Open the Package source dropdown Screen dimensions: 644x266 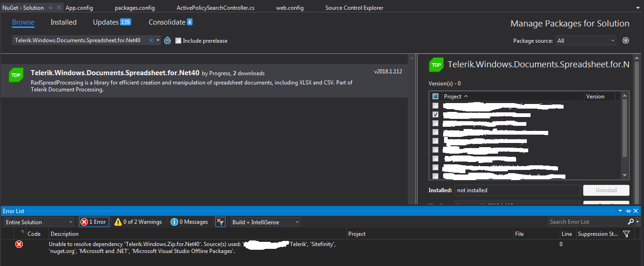(586, 41)
